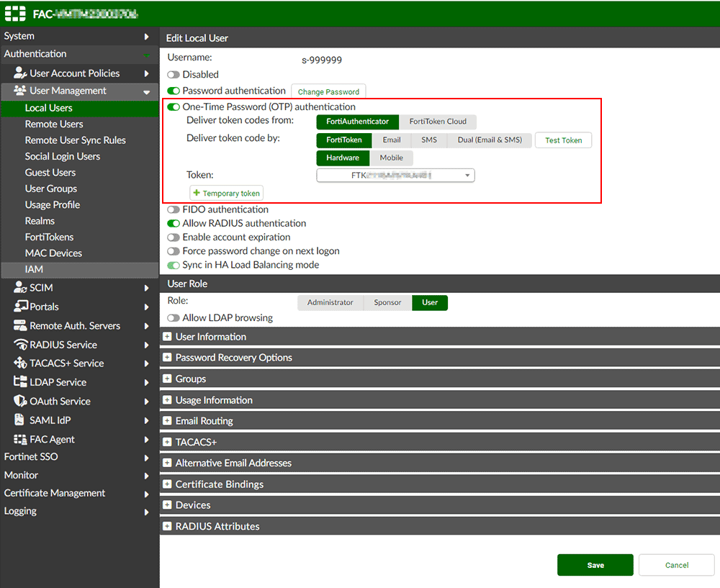Open FortiTokens menu item
Viewport: 720px width, 588px height.
pyautogui.click(x=80, y=237)
